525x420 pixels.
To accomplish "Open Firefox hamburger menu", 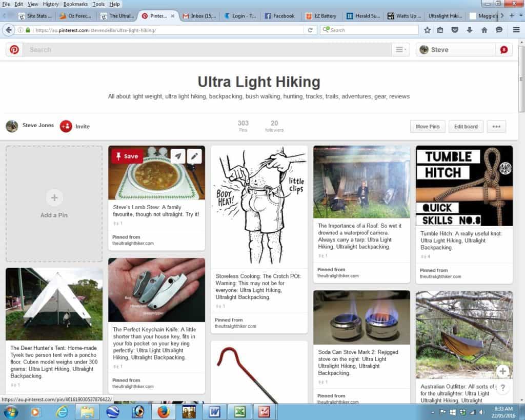I will (x=516, y=30).
